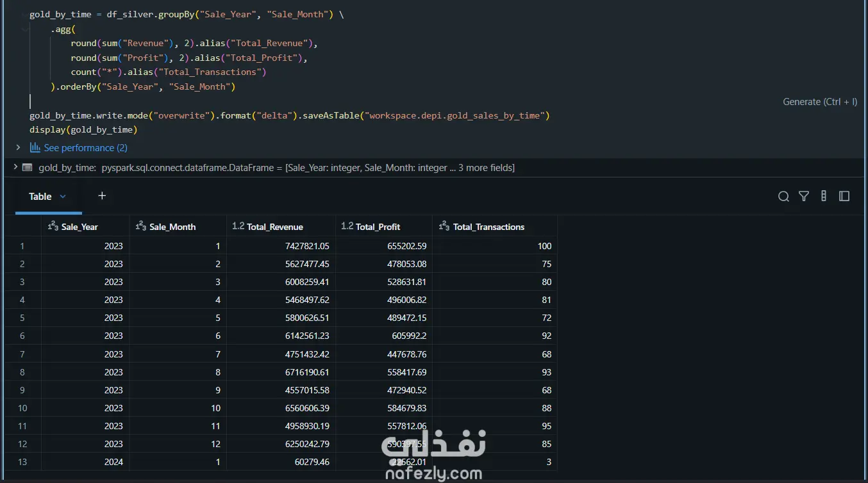Click the Sale_Year integer type icon
Image resolution: width=868 pixels, height=483 pixels.
53,226
